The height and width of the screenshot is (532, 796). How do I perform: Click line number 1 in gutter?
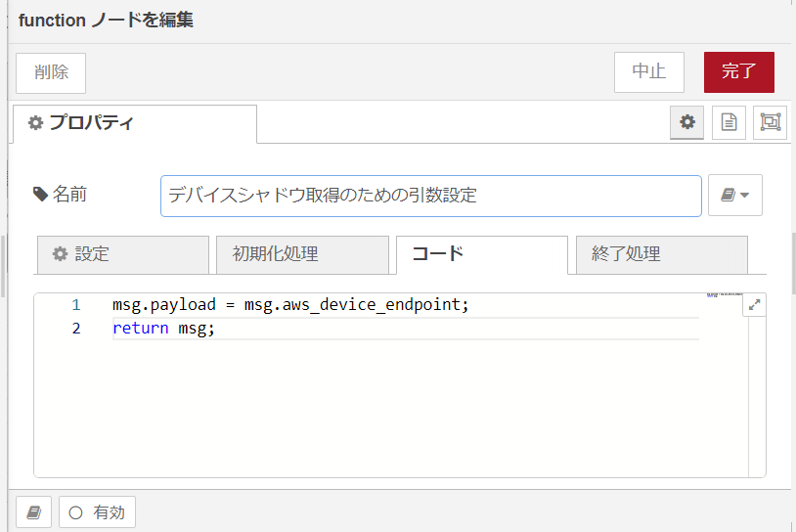pyautogui.click(x=76, y=304)
